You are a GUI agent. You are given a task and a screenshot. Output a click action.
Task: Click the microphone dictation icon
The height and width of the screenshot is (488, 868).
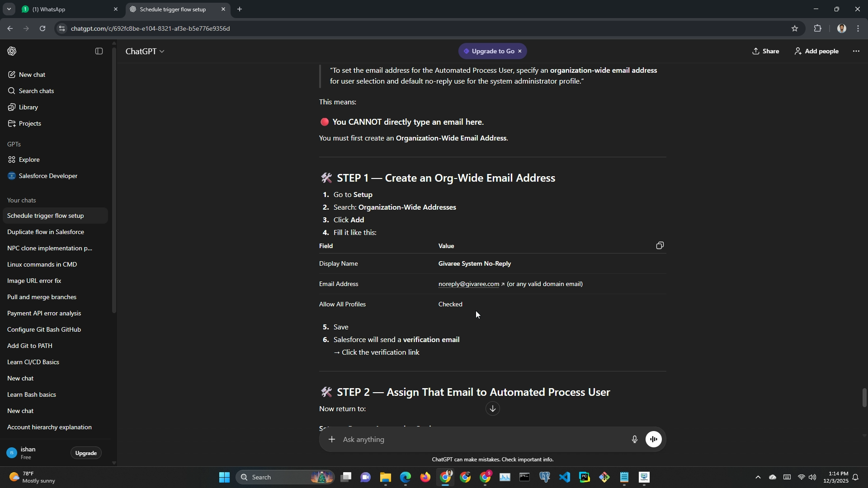coord(634,439)
